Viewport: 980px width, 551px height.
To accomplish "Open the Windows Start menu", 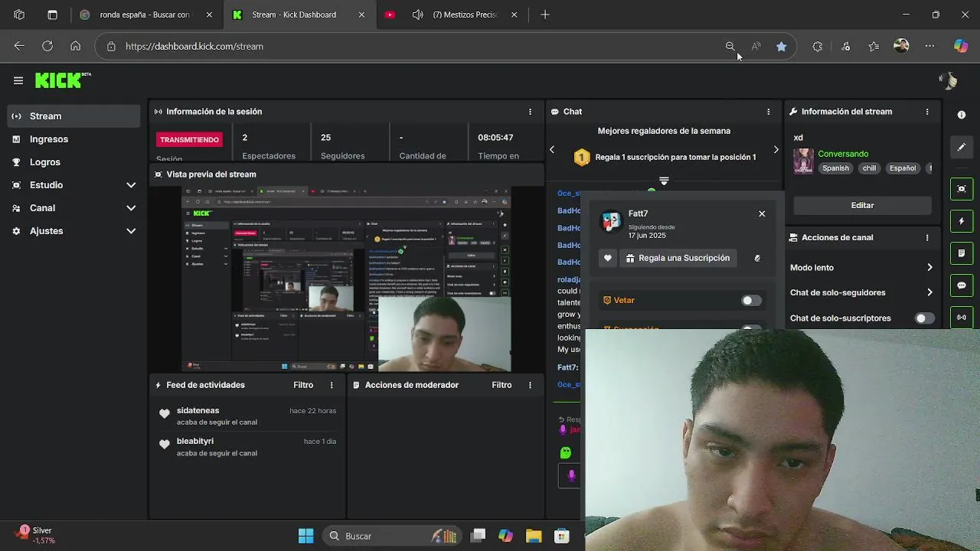I will (x=305, y=536).
